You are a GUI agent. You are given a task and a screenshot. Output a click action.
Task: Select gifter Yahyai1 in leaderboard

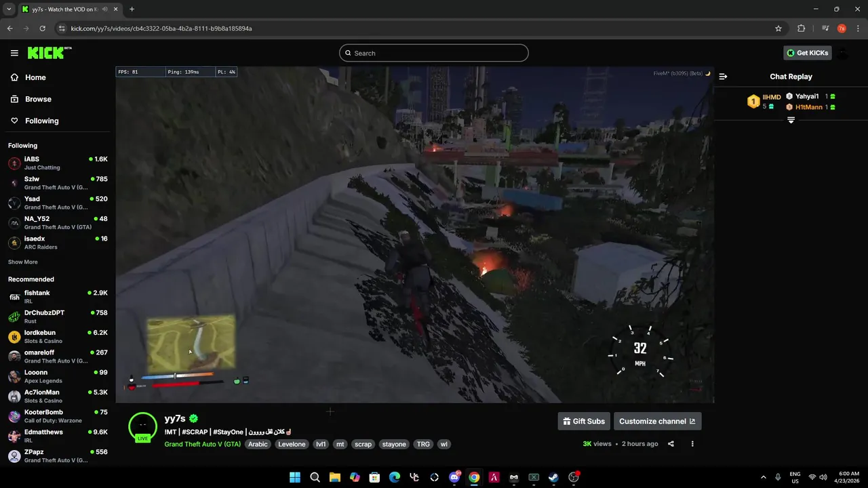click(811, 96)
